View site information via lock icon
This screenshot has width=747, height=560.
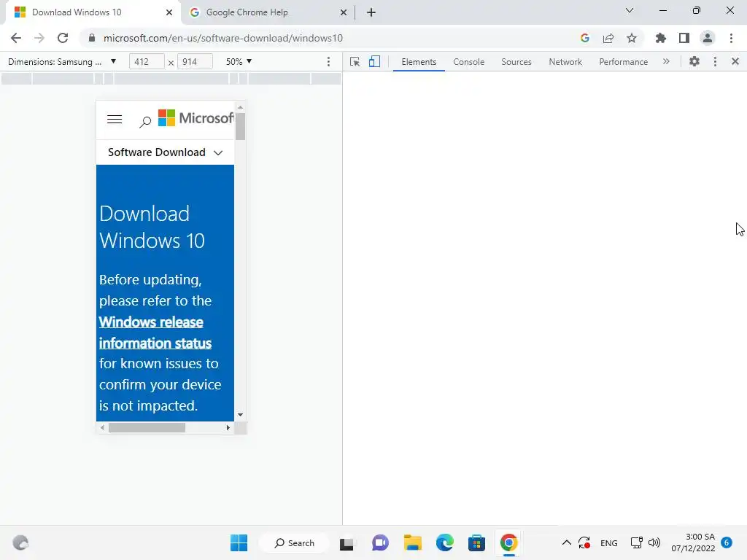click(x=92, y=38)
